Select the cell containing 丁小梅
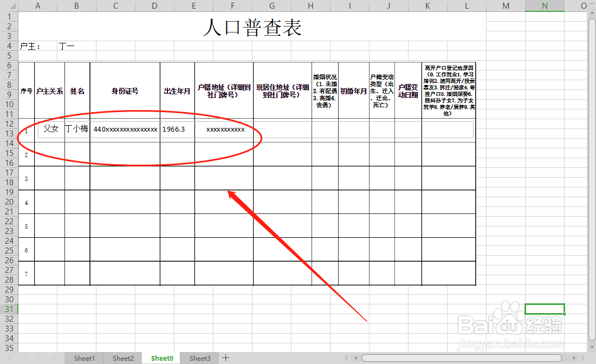The image size is (596, 364). 76,129
